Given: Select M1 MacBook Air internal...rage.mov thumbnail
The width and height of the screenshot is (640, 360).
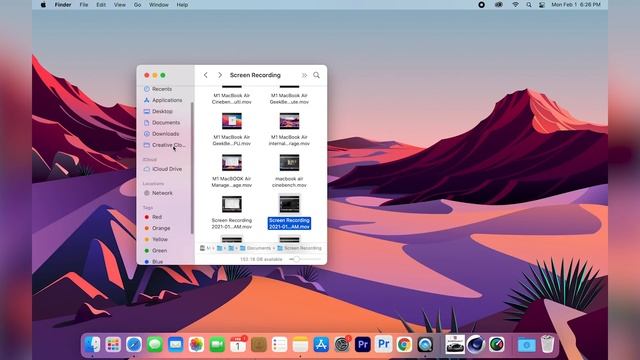Looking at the screenshot, I should (x=289, y=121).
